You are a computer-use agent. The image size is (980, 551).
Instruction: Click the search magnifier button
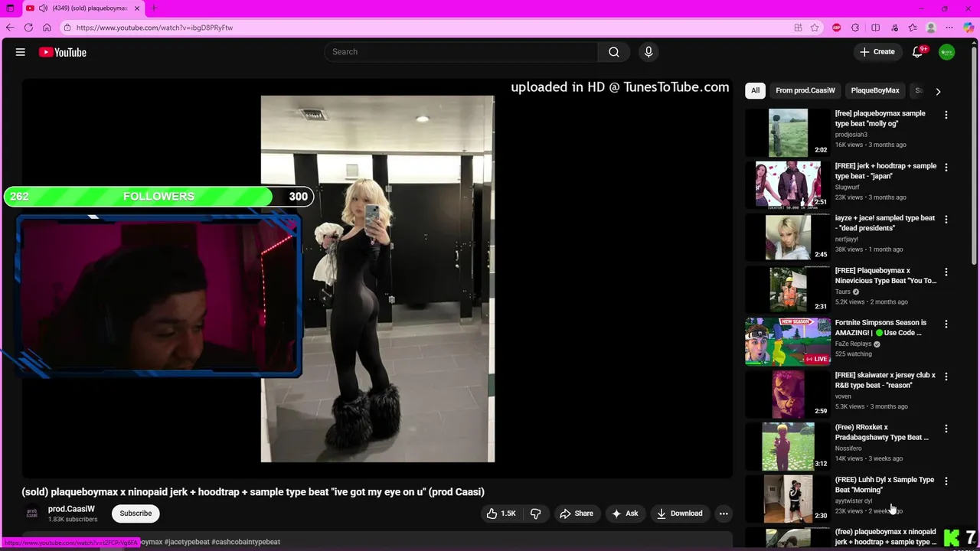tap(614, 52)
